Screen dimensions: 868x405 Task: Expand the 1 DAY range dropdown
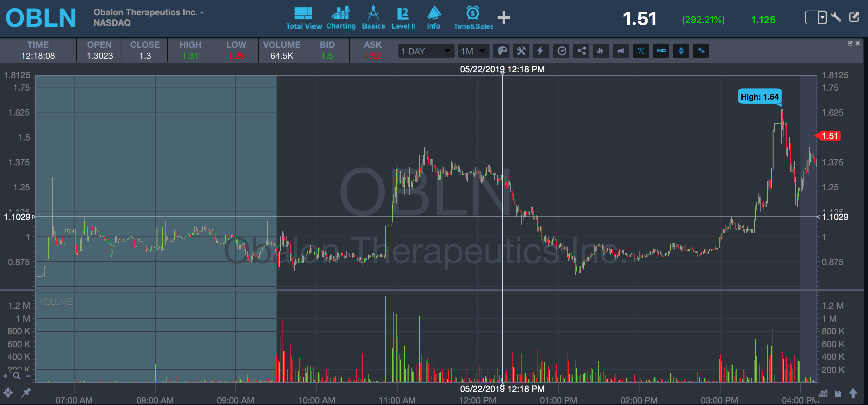point(426,51)
